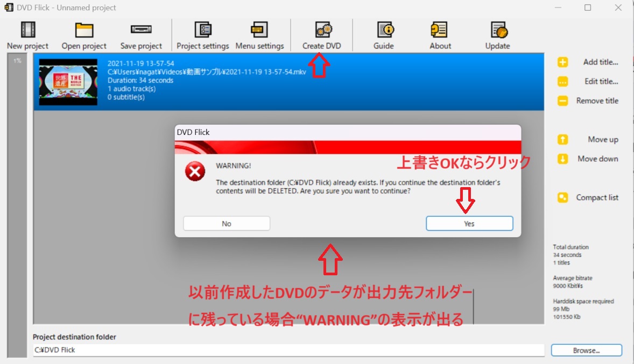Click the Browse... button

(x=586, y=350)
